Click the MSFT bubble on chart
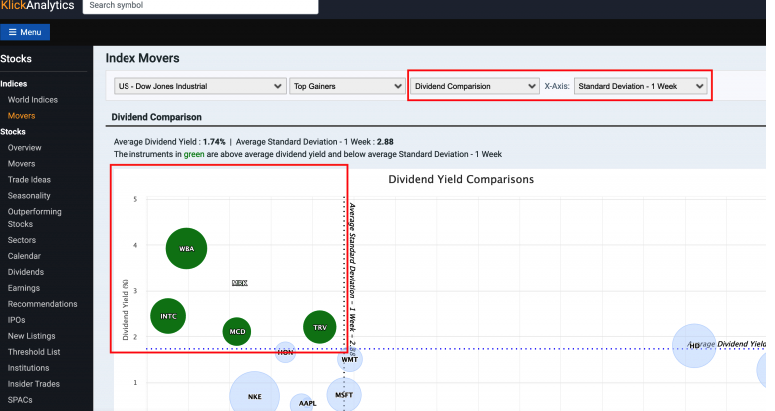This screenshot has height=411, width=775. click(x=344, y=395)
